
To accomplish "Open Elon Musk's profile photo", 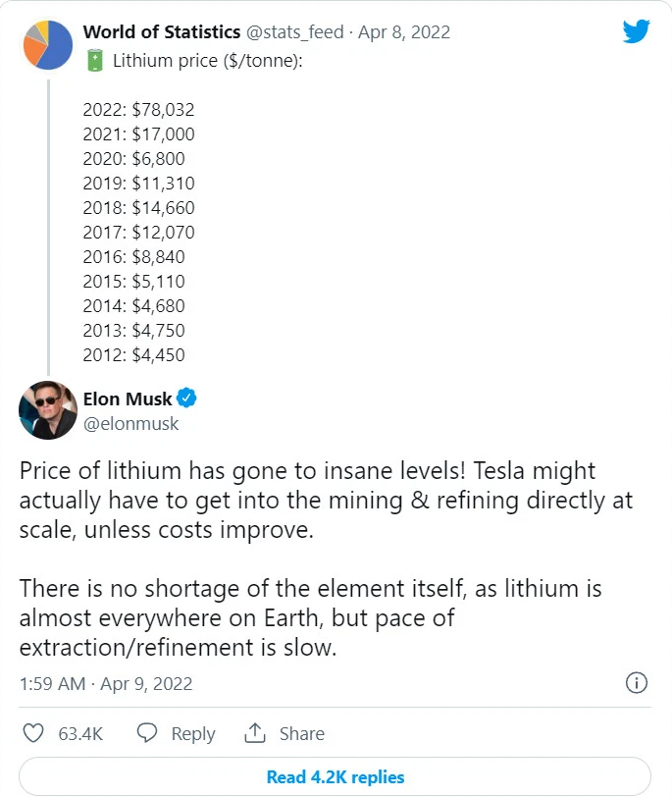I will coord(48,410).
